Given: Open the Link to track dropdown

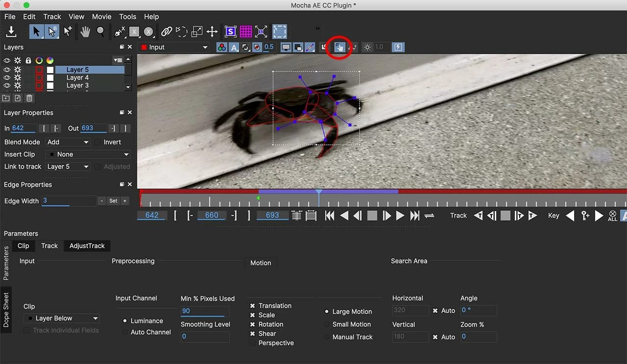Looking at the screenshot, I should (x=68, y=166).
